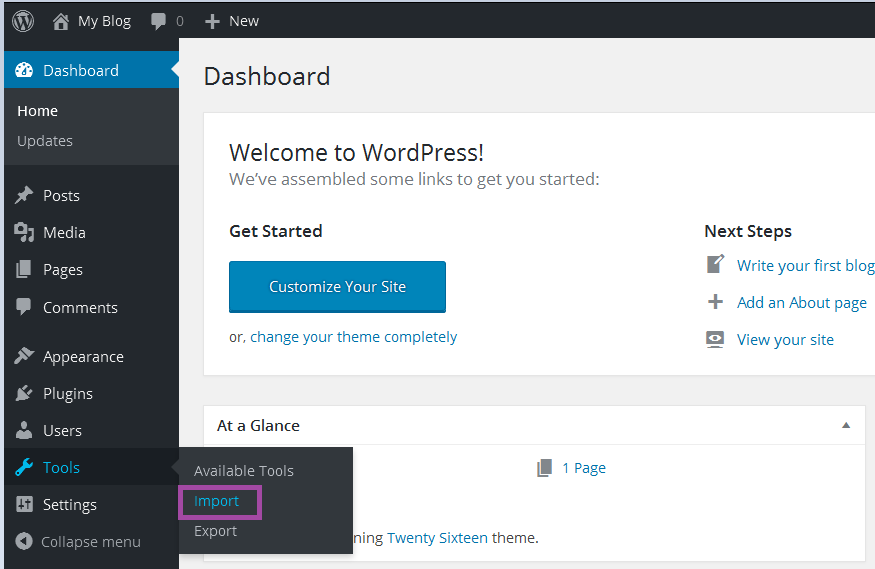This screenshot has height=569, width=875.
Task: Click the Appearance paintbrush icon
Action: click(x=24, y=356)
